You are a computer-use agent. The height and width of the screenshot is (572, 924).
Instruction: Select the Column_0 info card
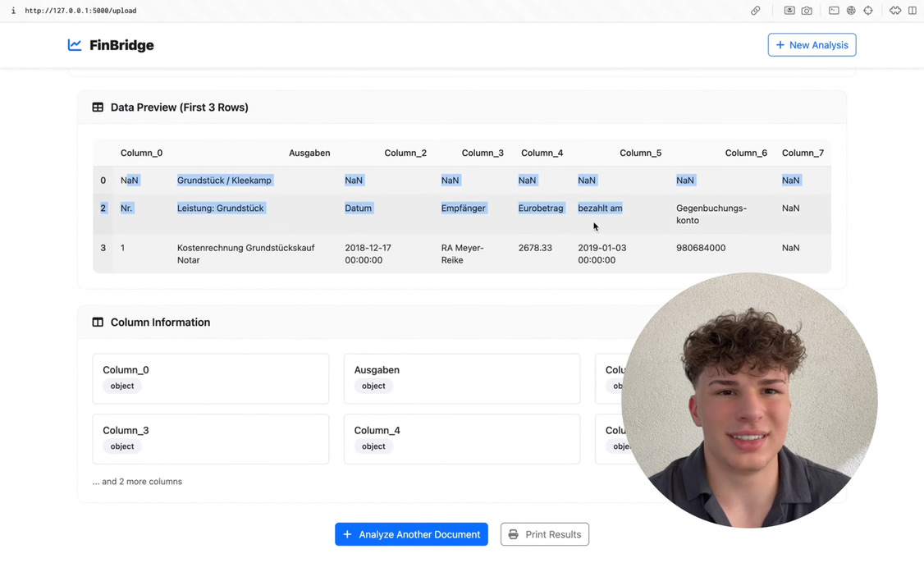click(210, 378)
